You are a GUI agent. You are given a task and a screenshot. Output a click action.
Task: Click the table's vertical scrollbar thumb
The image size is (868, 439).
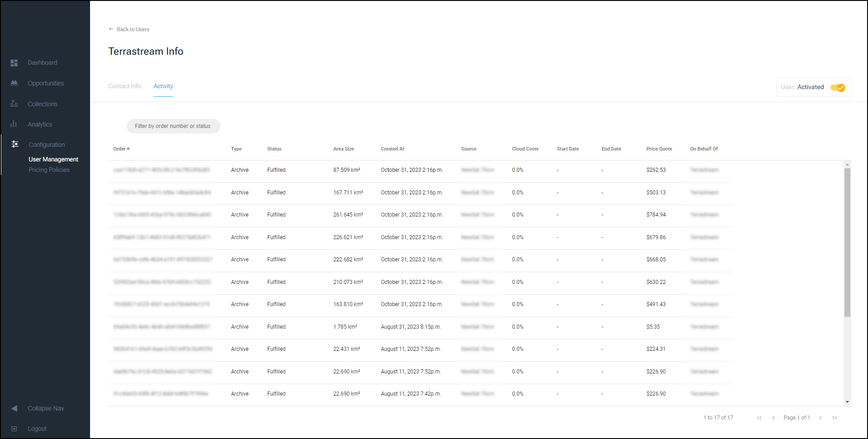[847, 242]
